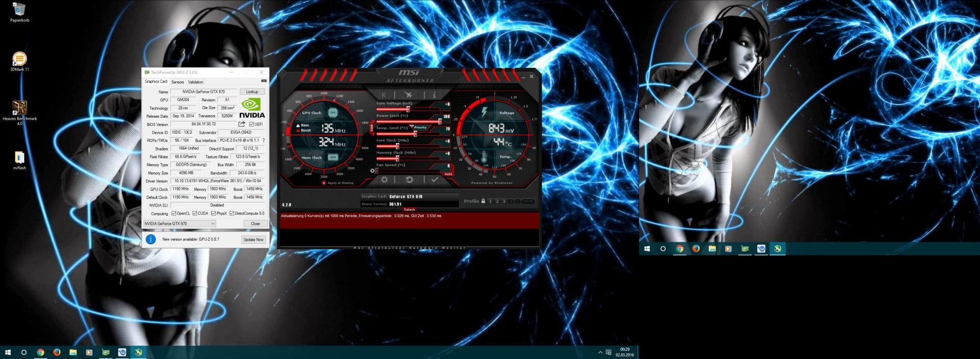Open the Heaven Benchmark 4.0 desktop icon
Image resolution: width=980 pixels, height=359 pixels.
(x=19, y=113)
